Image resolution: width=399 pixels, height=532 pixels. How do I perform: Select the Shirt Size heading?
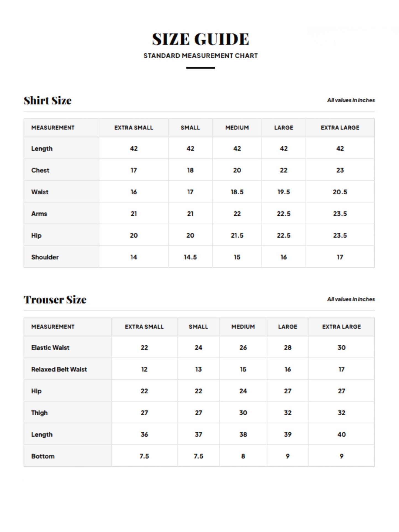pos(47,100)
